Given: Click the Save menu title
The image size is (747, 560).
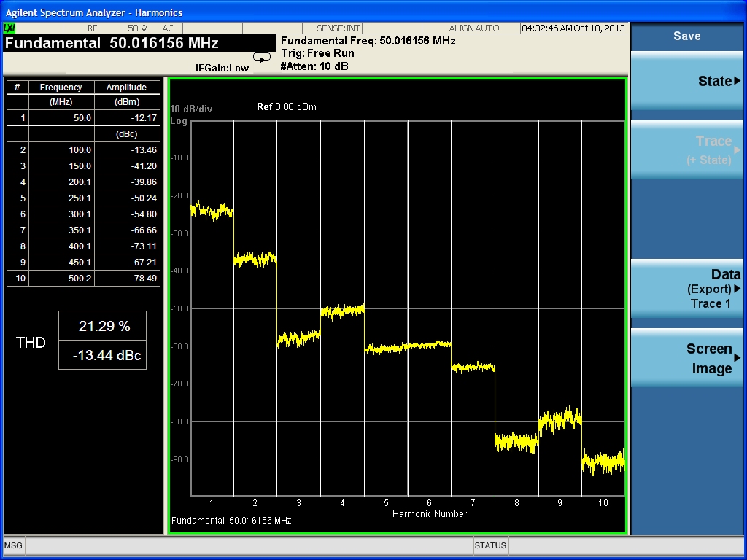Looking at the screenshot, I should click(x=686, y=36).
